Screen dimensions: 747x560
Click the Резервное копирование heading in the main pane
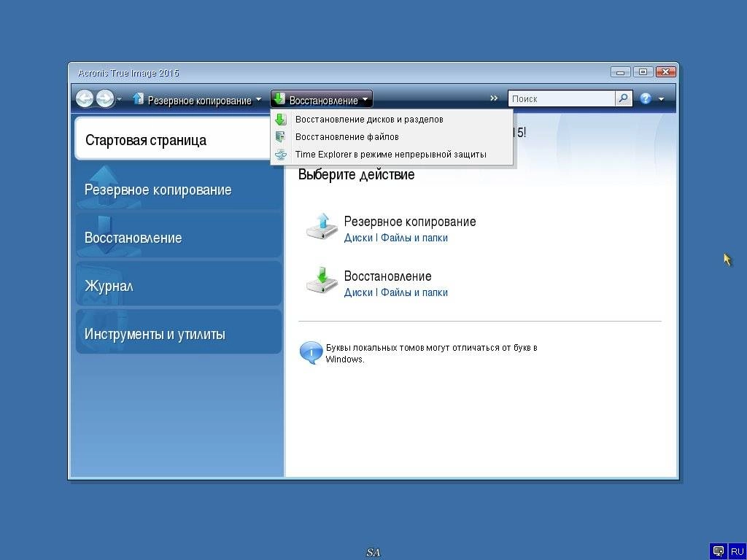[x=410, y=222]
